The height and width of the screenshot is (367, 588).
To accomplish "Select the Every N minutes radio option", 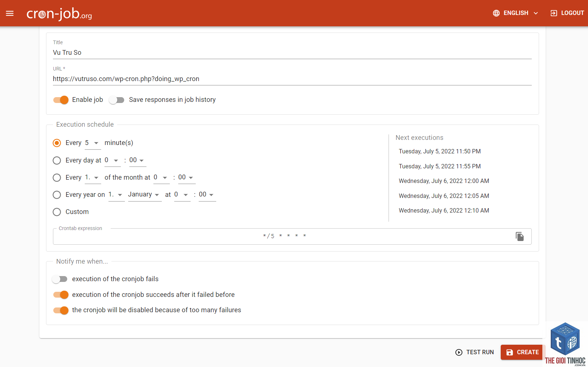I will click(57, 143).
